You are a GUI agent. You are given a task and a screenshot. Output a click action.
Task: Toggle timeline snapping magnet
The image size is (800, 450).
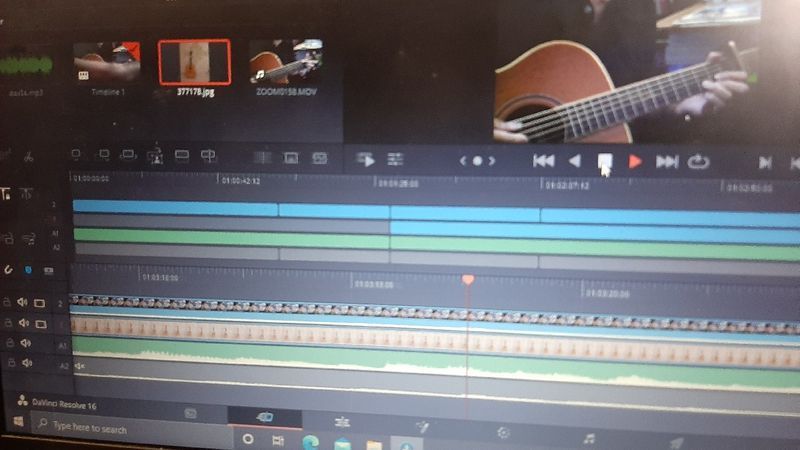point(8,270)
